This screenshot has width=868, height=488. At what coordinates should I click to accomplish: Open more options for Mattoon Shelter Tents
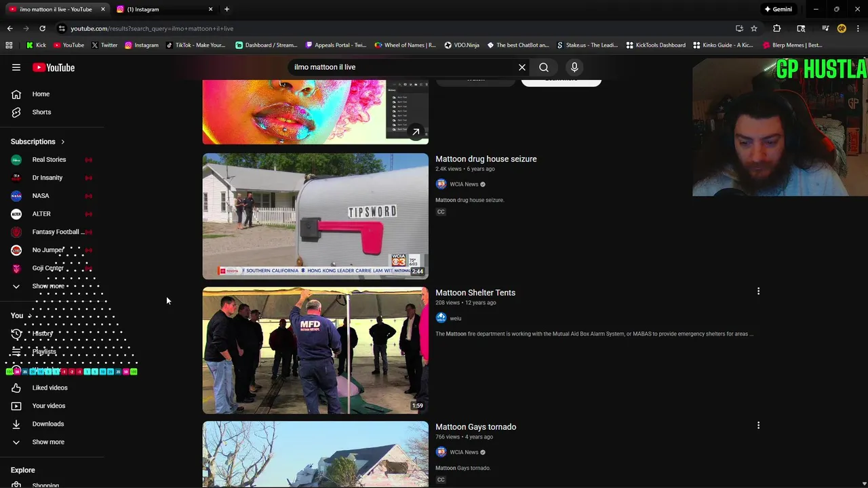(x=758, y=291)
